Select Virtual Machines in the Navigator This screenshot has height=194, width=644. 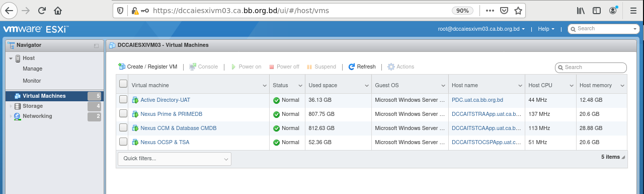click(54, 96)
